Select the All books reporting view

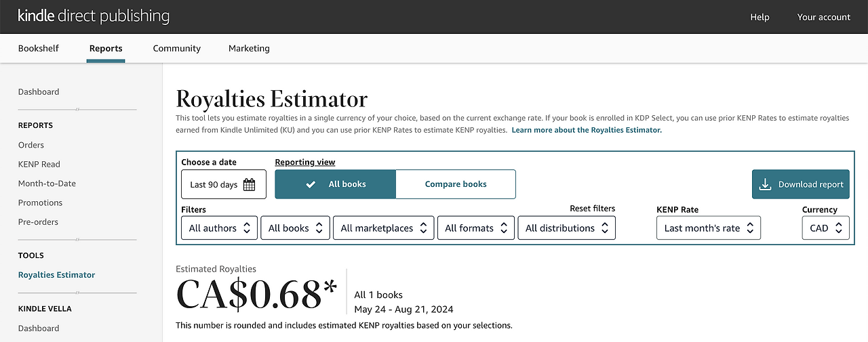click(x=335, y=184)
